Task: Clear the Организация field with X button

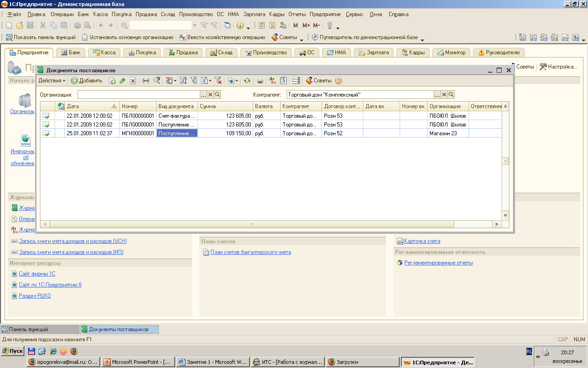Action: (210, 94)
